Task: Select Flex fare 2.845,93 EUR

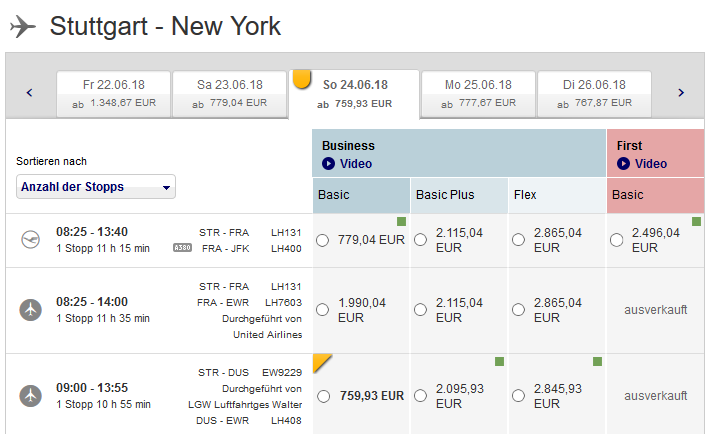Action: [518, 396]
